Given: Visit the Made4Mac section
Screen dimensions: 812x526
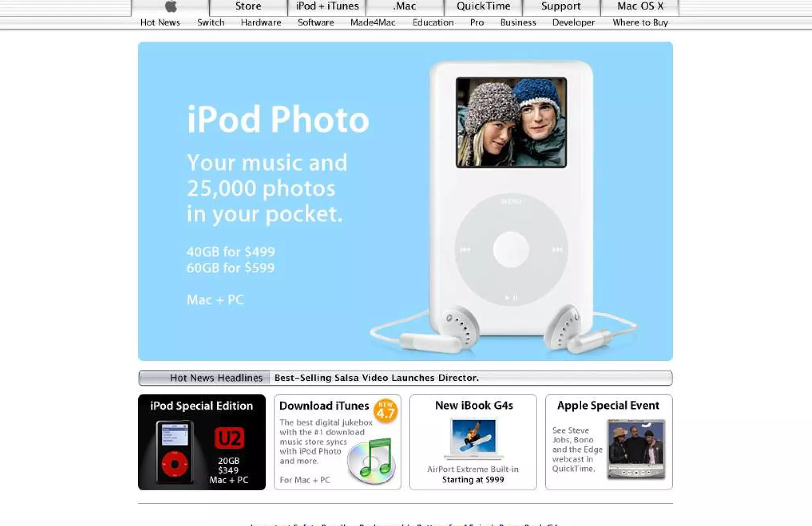Looking at the screenshot, I should point(373,23).
